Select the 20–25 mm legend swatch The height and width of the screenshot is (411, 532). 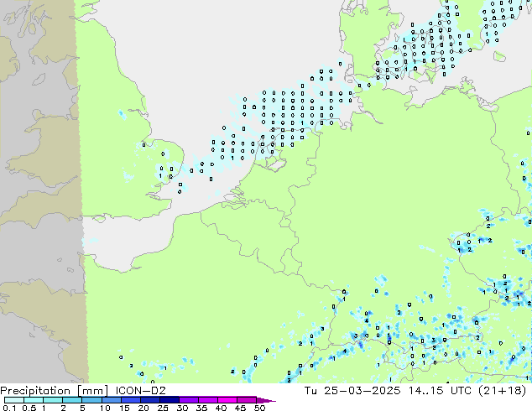[x=149, y=400]
